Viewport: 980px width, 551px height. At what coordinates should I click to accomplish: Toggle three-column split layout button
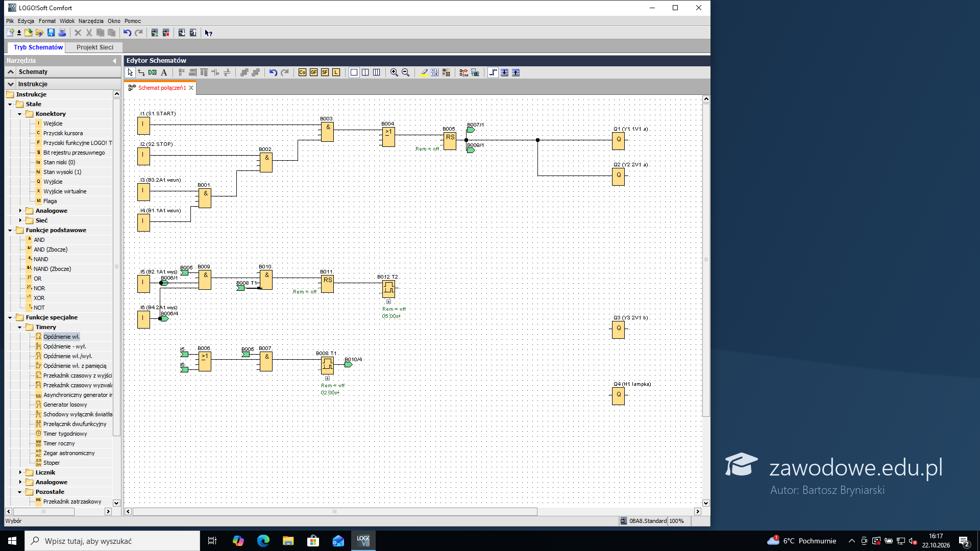pos(376,72)
